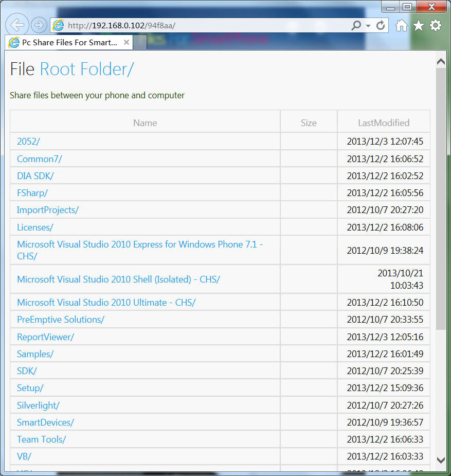The width and height of the screenshot is (451, 476).
Task: Click the browser Forward arrow button
Action: tap(39, 25)
